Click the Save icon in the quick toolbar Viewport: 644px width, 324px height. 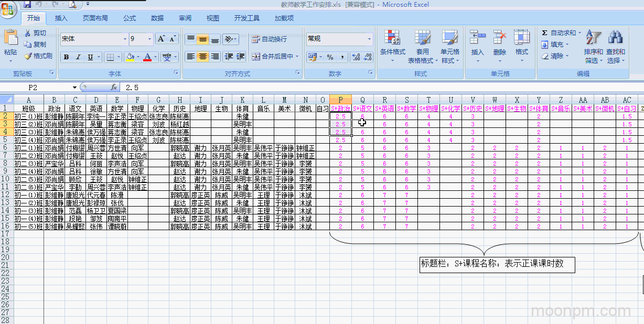tap(27, 4)
